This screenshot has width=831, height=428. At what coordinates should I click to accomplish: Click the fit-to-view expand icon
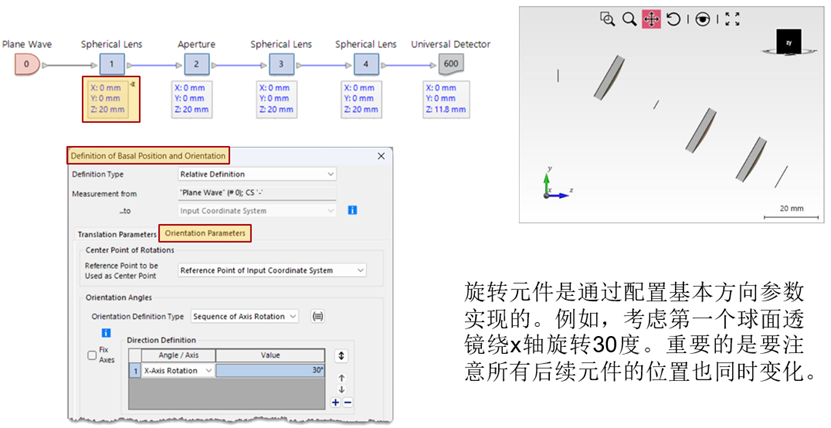click(x=732, y=19)
